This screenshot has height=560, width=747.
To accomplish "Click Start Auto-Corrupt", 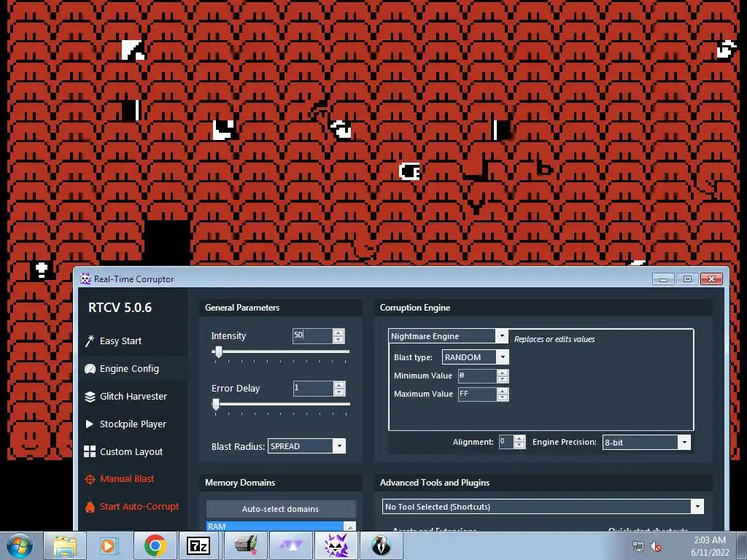I will click(x=139, y=507).
